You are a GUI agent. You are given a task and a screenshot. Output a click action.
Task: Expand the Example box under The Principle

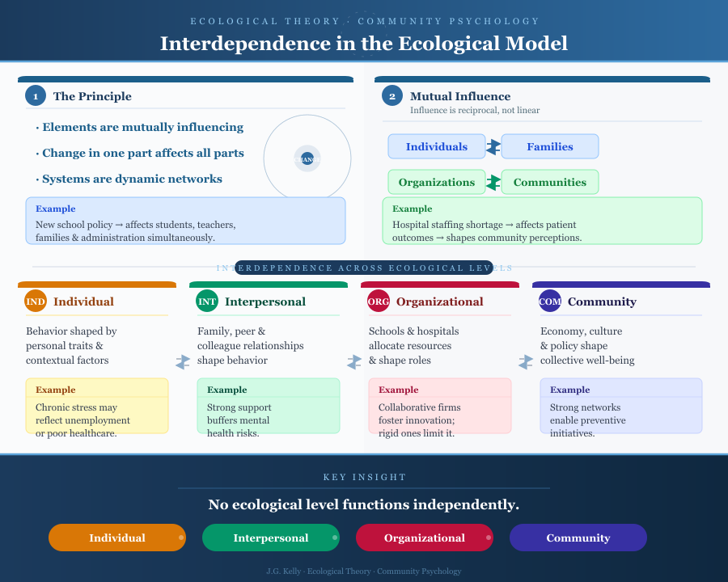click(185, 221)
